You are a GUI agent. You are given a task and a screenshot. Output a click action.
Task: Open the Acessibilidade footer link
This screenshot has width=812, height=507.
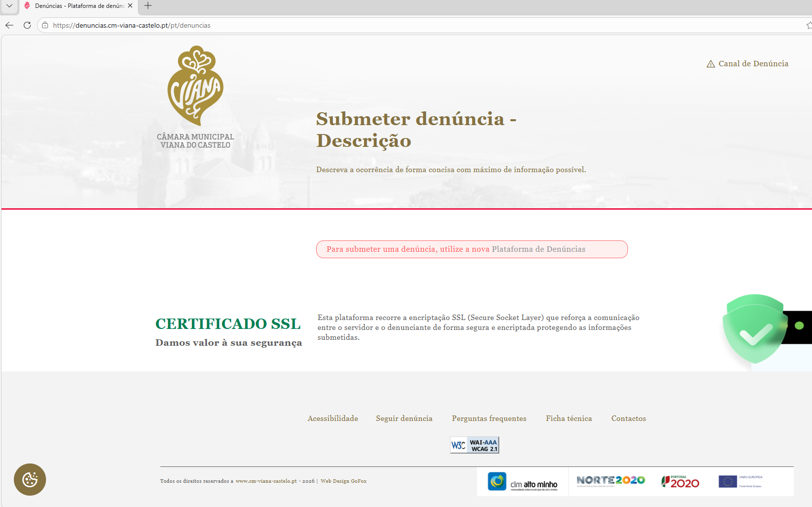pos(333,418)
